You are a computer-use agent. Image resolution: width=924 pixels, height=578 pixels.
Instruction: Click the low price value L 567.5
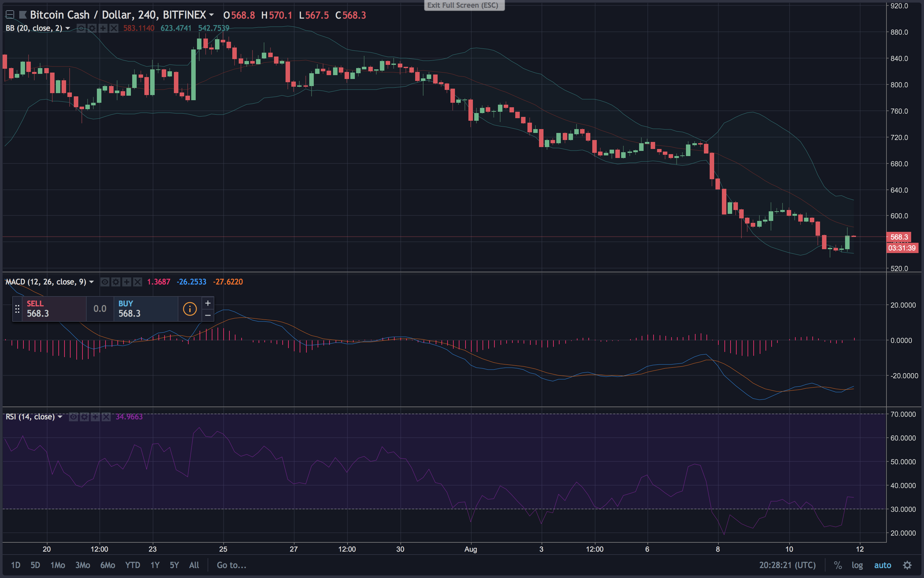point(313,15)
